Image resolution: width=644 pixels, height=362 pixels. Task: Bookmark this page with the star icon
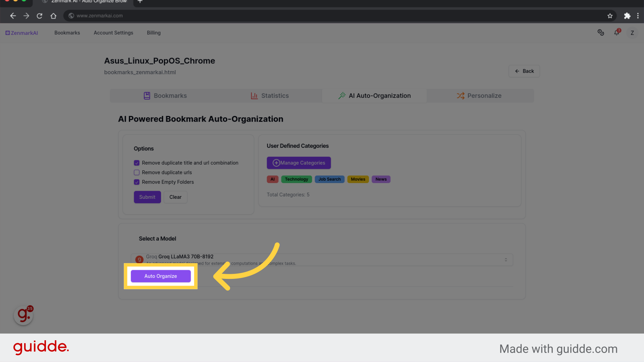tap(610, 16)
